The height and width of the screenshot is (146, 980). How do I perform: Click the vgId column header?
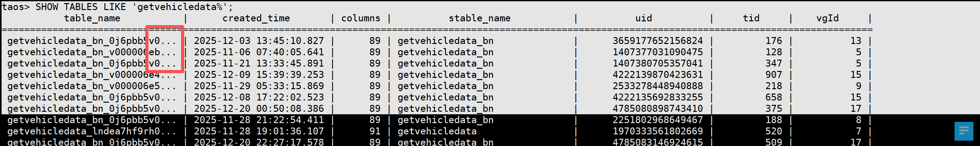828,18
